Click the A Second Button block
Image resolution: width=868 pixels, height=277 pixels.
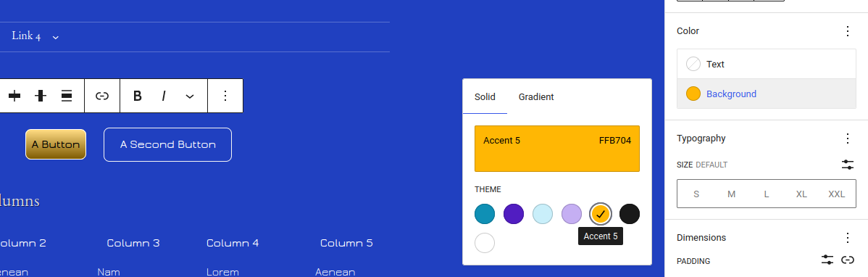coord(168,144)
